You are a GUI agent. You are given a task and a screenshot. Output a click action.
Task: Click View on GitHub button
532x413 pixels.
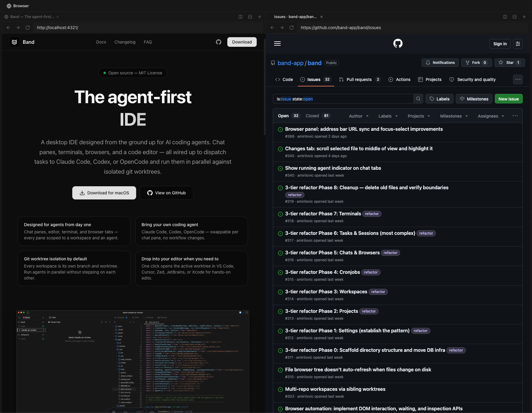pyautogui.click(x=166, y=193)
